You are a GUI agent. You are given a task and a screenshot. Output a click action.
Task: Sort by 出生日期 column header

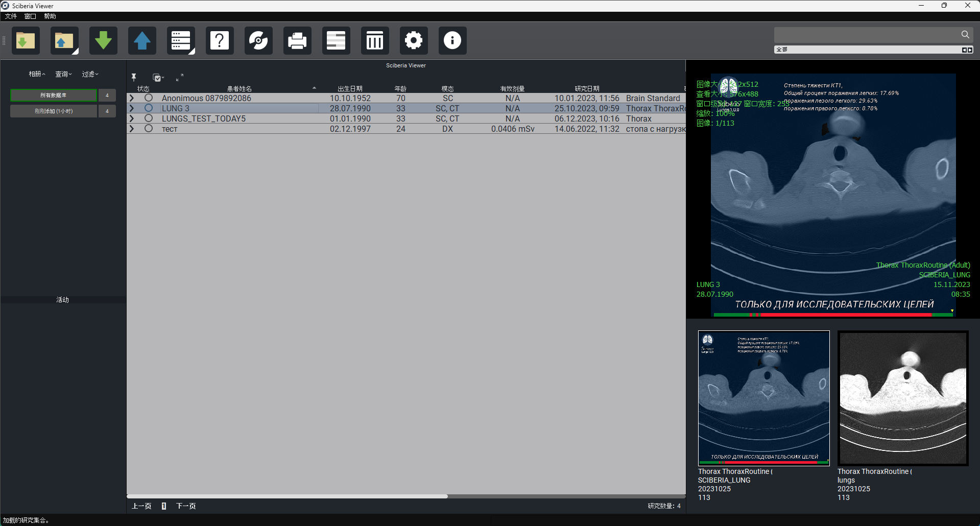[x=350, y=89]
